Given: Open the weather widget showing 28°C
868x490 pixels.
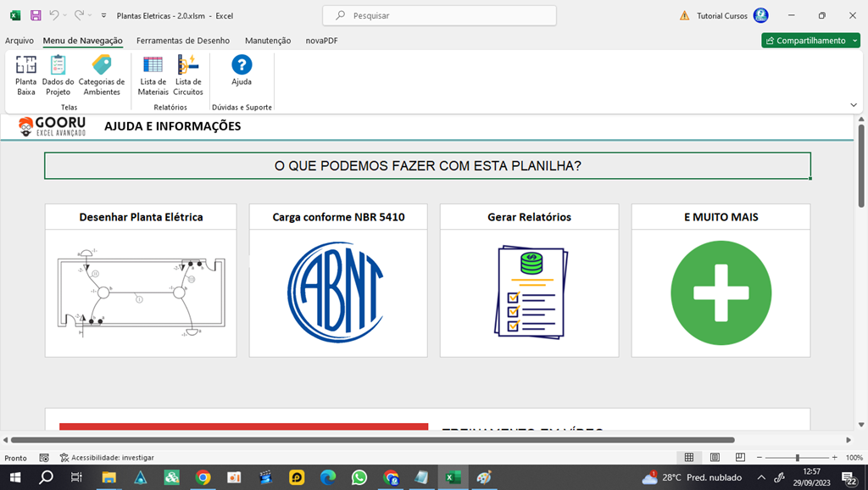Looking at the screenshot, I should pyautogui.click(x=692, y=477).
